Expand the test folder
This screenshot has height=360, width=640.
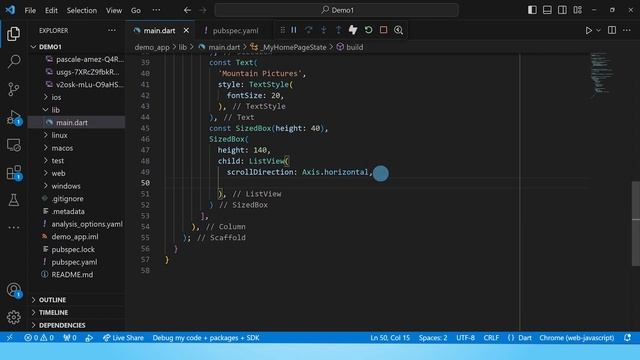pyautogui.click(x=58, y=160)
